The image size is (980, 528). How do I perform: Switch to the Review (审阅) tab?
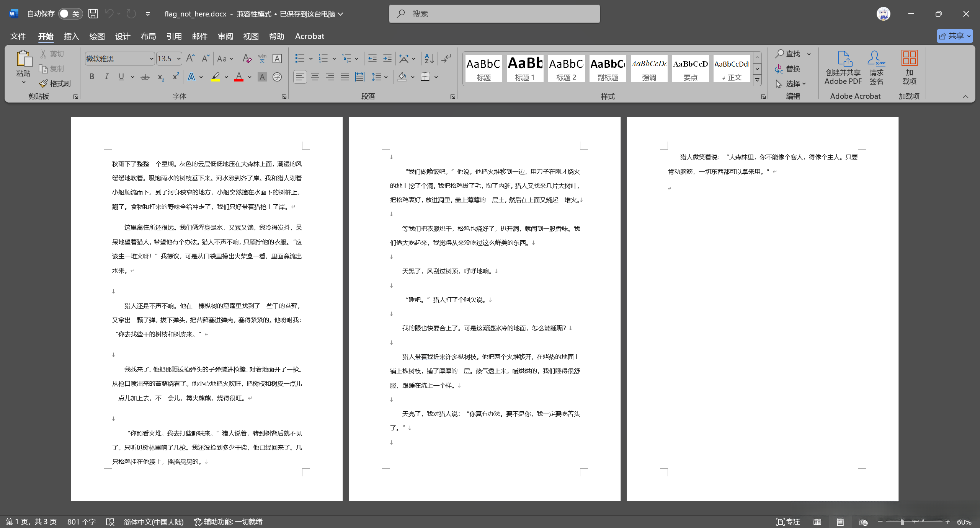(x=225, y=36)
